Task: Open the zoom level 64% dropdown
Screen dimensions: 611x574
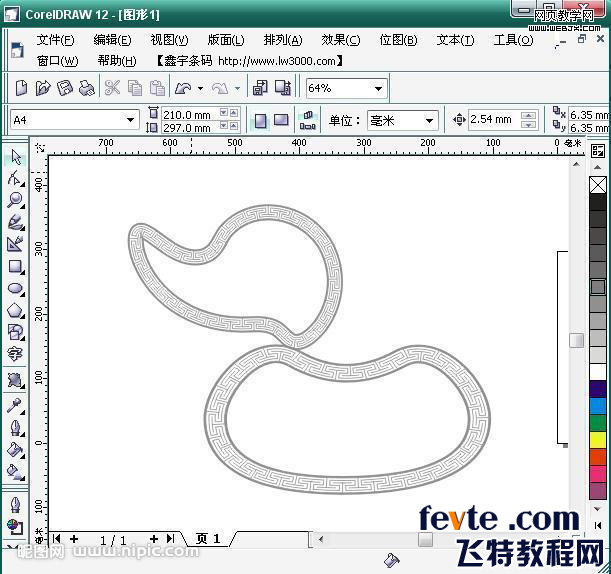Action: 378,89
